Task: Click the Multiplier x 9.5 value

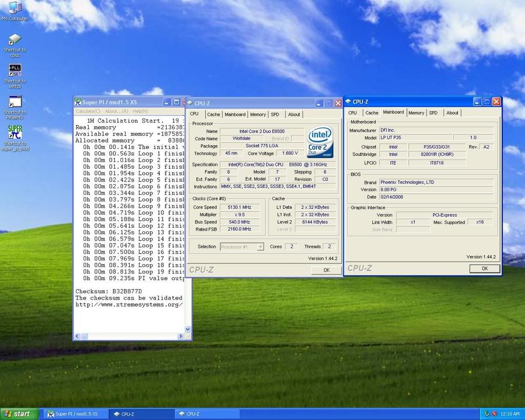Action: (x=239, y=215)
